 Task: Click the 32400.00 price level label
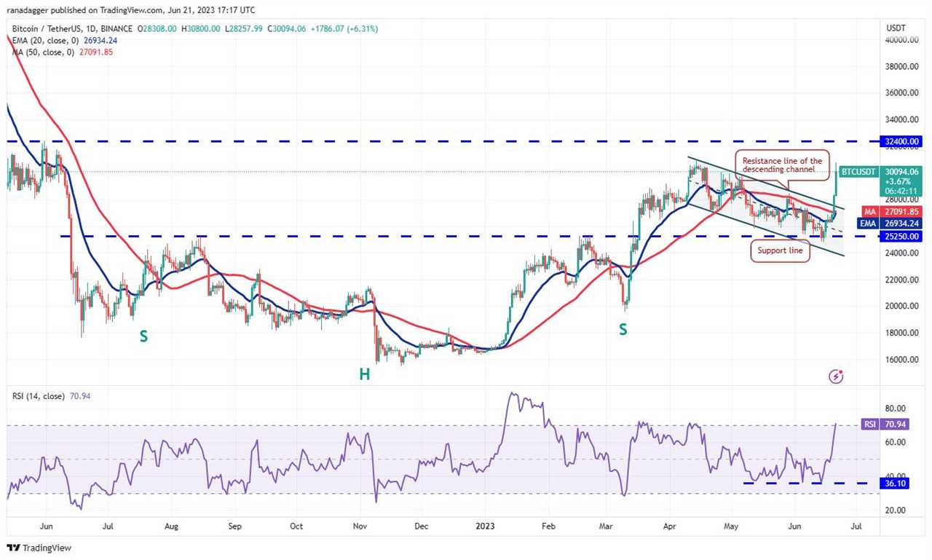(x=901, y=141)
